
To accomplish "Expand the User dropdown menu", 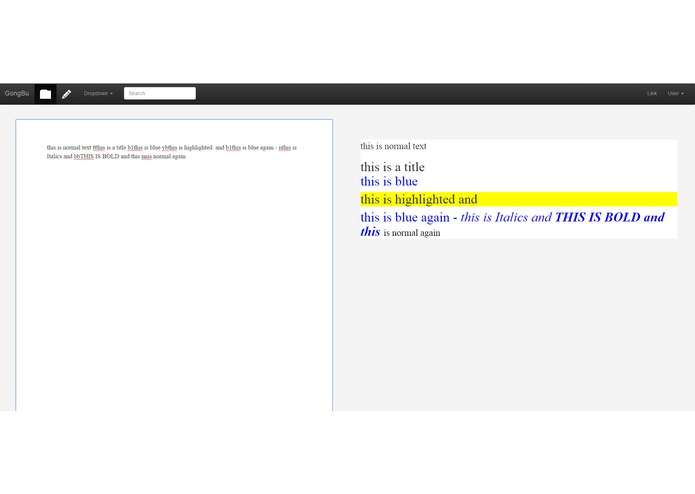I will pyautogui.click(x=675, y=93).
